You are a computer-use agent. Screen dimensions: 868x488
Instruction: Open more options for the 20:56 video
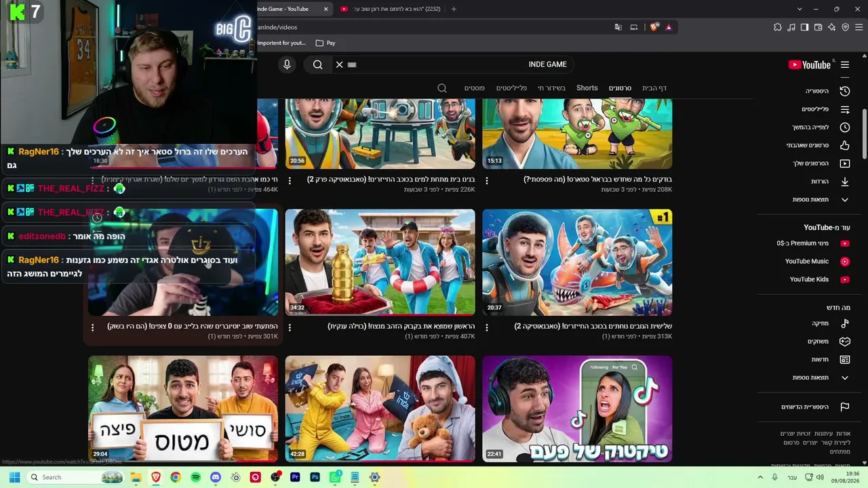pos(290,181)
